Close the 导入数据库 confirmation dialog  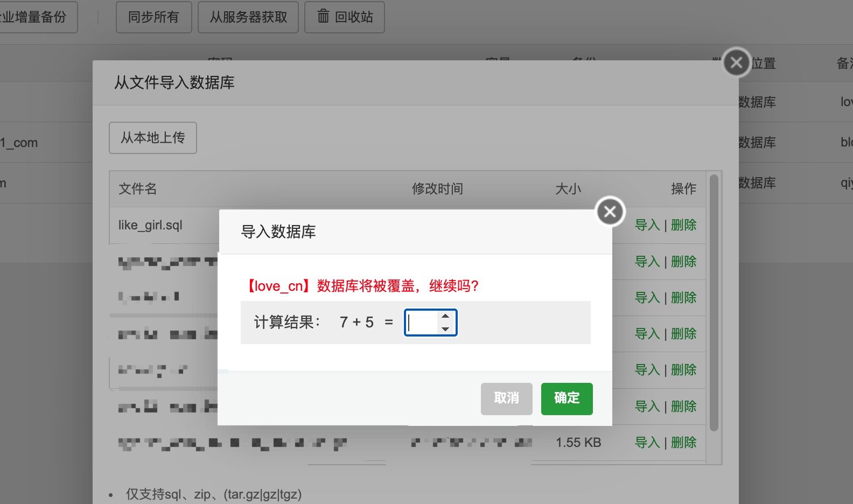point(610,212)
